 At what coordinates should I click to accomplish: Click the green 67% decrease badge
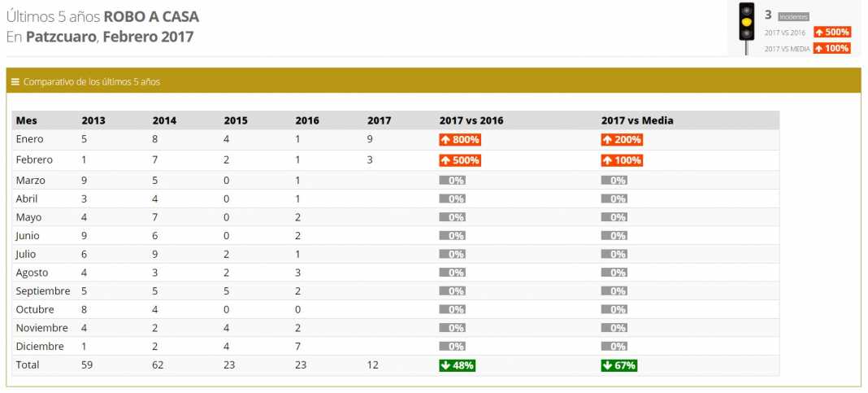[x=619, y=365]
